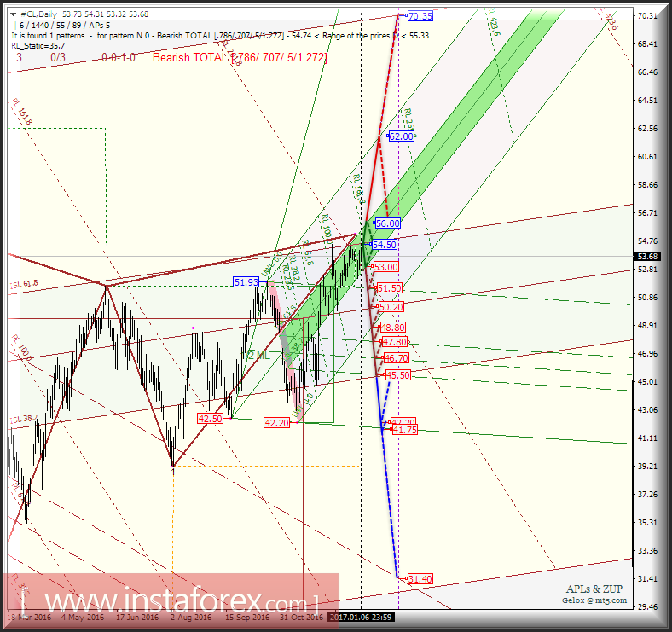Click the 2 Aug 2016 date on the time axis
672x632 pixels.
coord(191,617)
